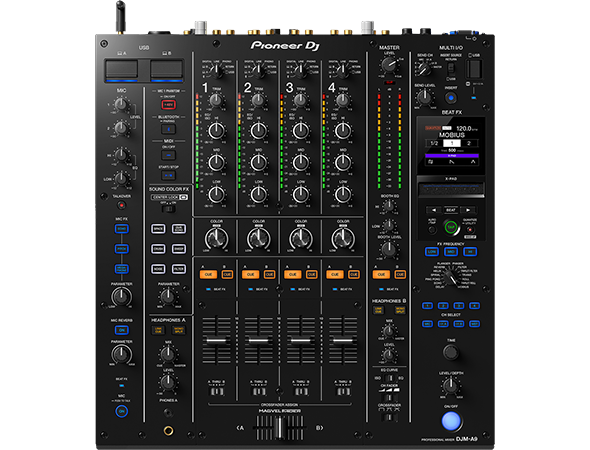Turn the Master Level knob
Image resolution: width=590 pixels, height=450 pixels.
point(389,65)
